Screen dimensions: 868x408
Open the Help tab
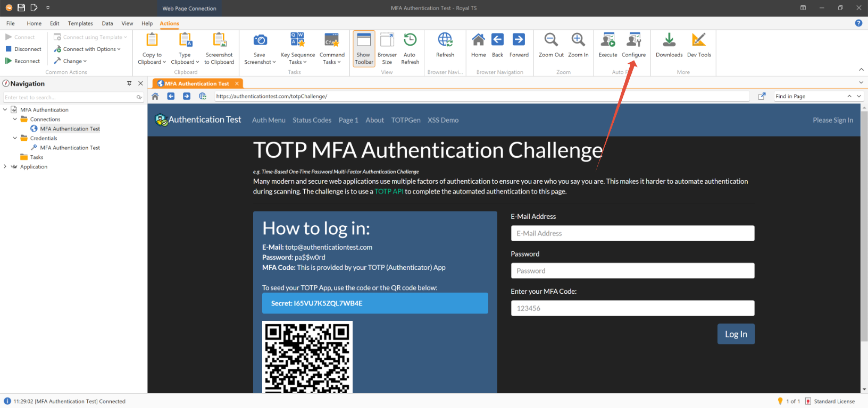click(147, 23)
